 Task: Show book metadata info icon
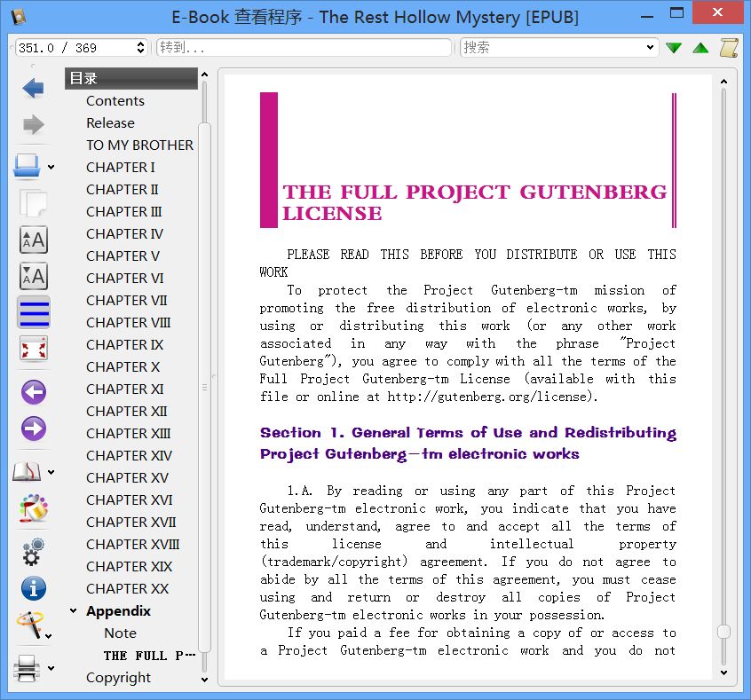coord(33,588)
